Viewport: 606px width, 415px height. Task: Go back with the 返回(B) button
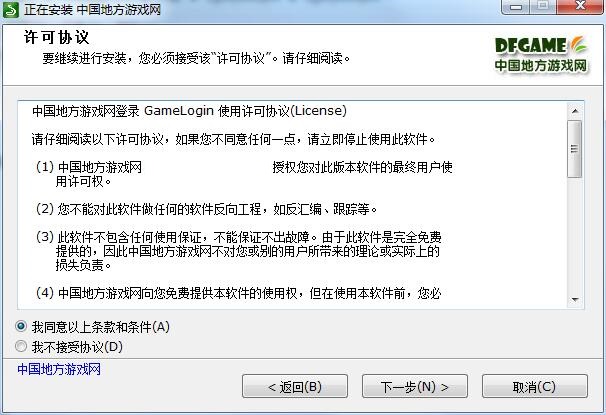click(295, 386)
